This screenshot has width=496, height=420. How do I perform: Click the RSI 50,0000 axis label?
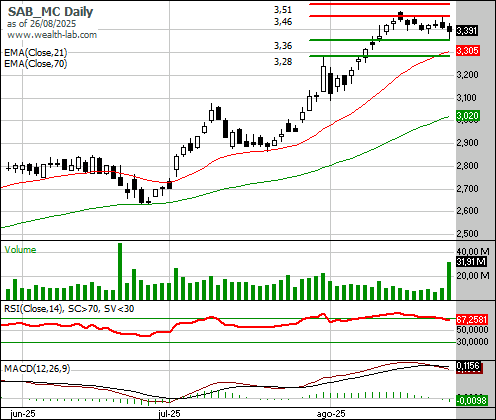[x=473, y=330]
